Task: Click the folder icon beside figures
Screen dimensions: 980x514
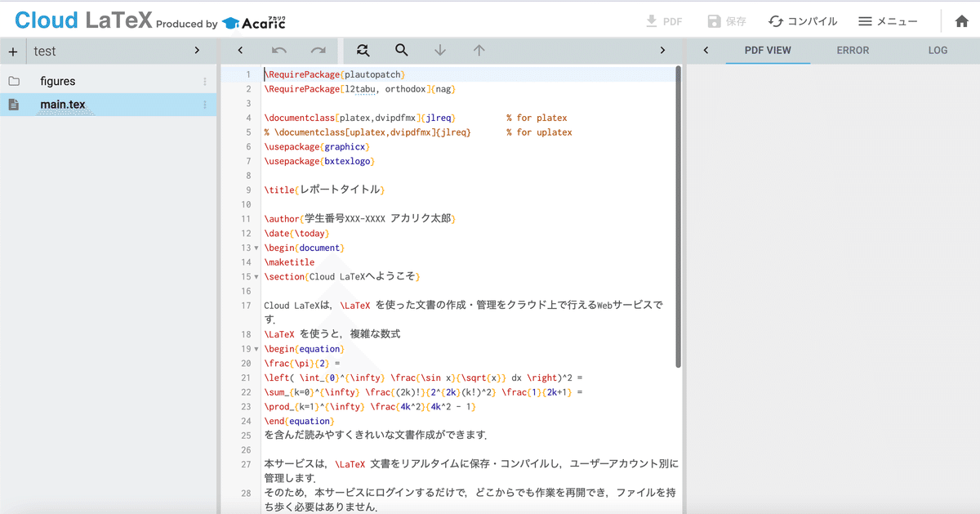Action: pos(14,81)
